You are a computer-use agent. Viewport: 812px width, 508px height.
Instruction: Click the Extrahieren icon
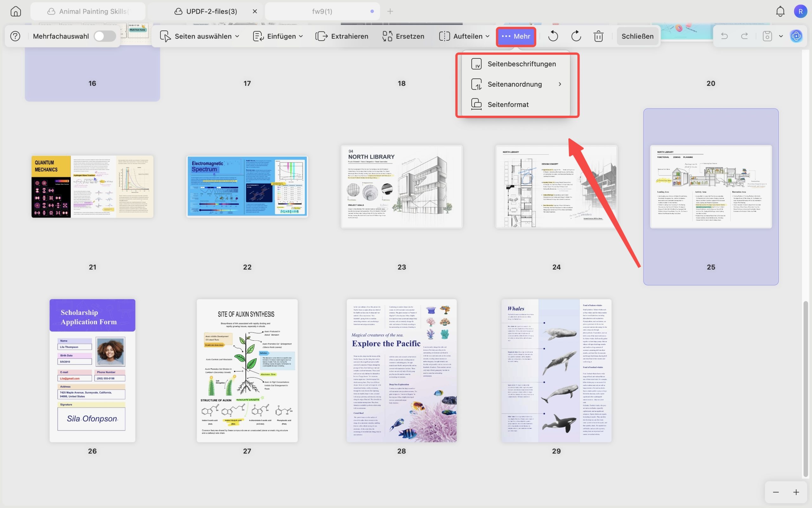[321, 36]
